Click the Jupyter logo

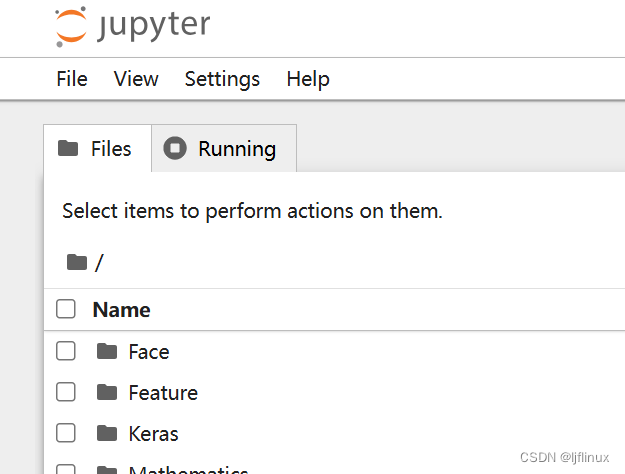coord(132,26)
